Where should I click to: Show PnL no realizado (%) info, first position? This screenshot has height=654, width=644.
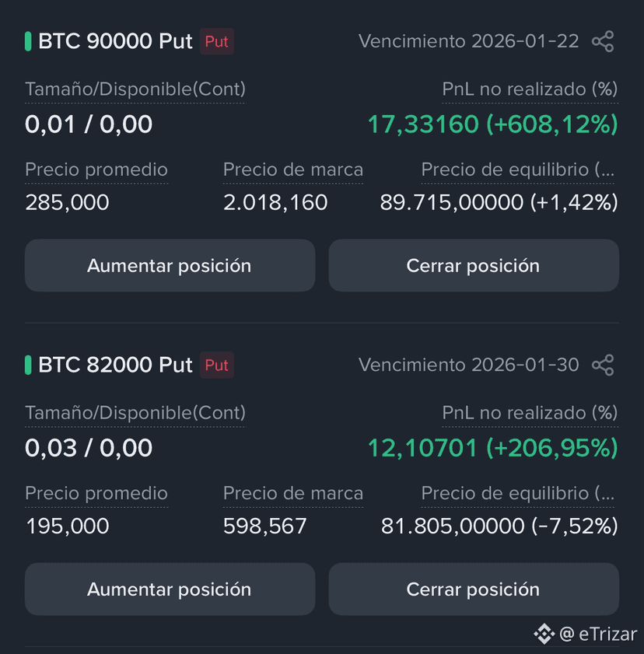[x=530, y=89]
